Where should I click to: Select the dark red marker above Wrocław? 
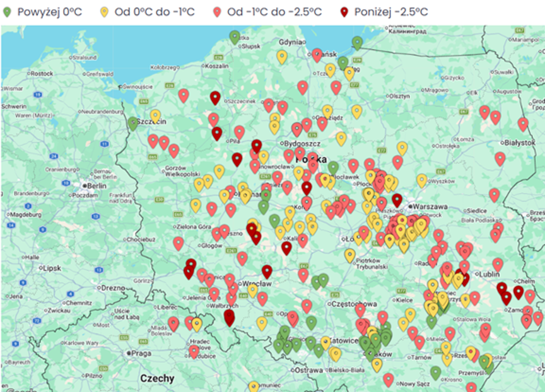[x=267, y=271]
